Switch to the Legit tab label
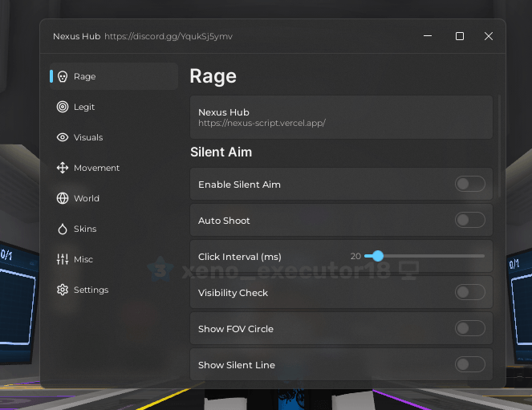 [x=84, y=108]
